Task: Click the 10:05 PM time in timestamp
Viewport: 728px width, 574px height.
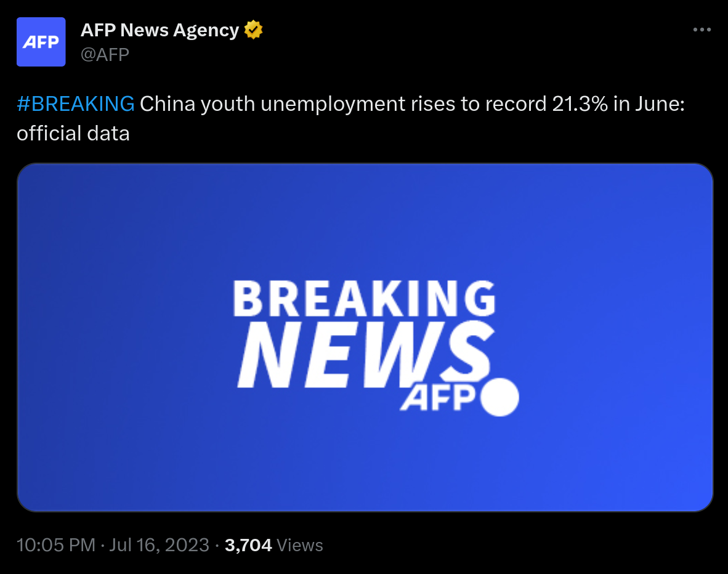Action: 56,545
